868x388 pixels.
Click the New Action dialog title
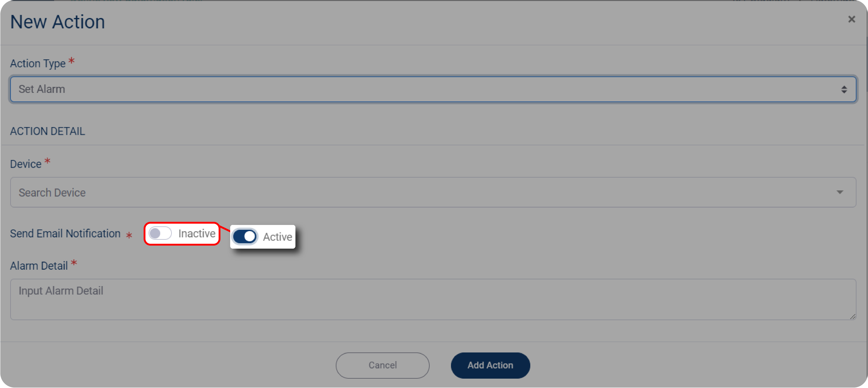coord(58,22)
